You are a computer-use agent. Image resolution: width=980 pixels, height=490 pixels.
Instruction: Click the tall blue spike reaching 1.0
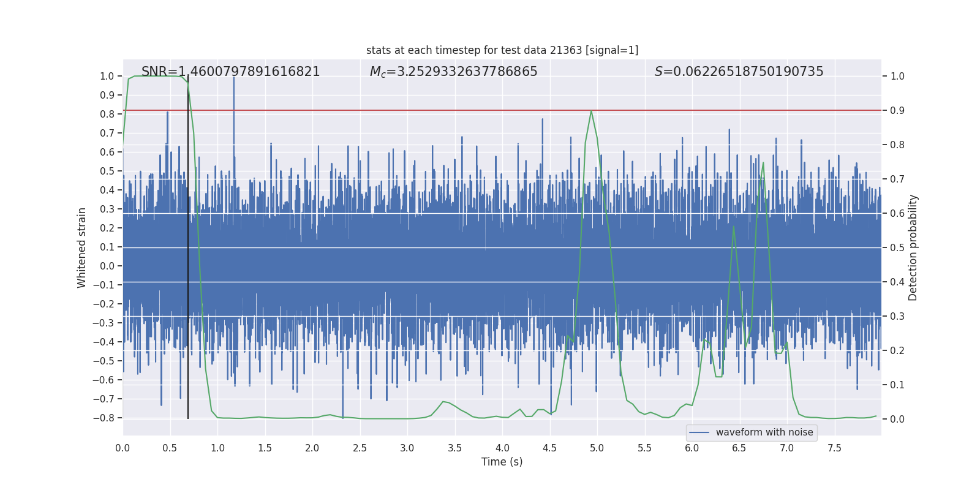[233, 83]
